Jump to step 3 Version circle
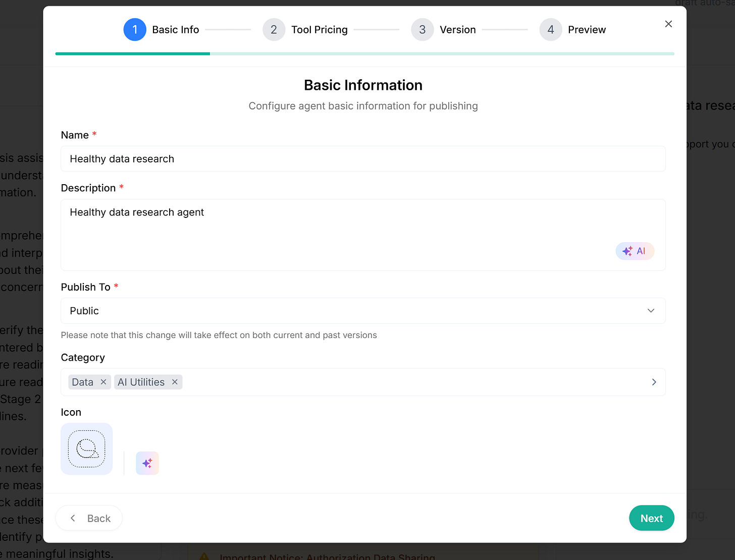The image size is (735, 560). [423, 30]
